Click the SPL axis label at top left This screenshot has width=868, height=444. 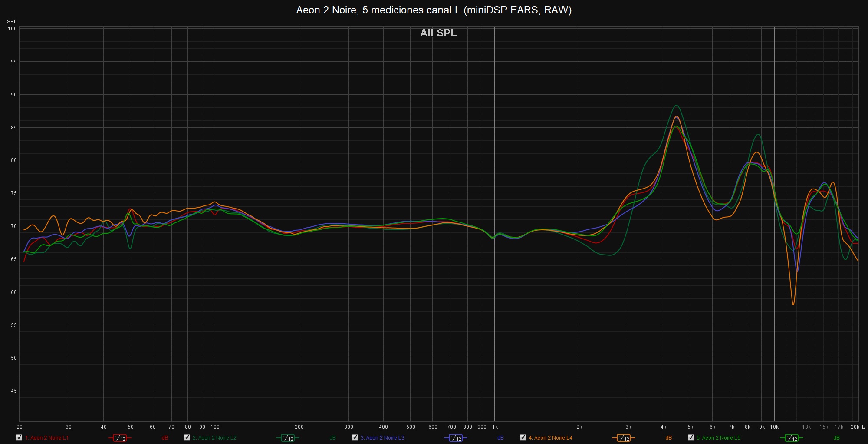[x=12, y=22]
